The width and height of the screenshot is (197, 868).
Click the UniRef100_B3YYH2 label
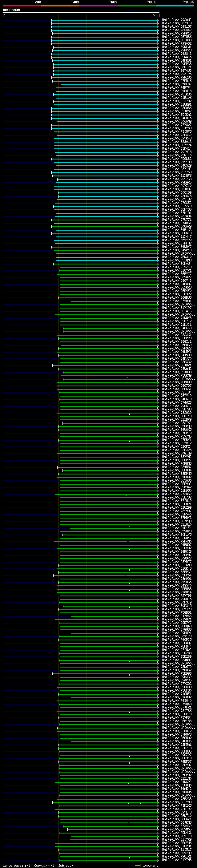coord(177,457)
